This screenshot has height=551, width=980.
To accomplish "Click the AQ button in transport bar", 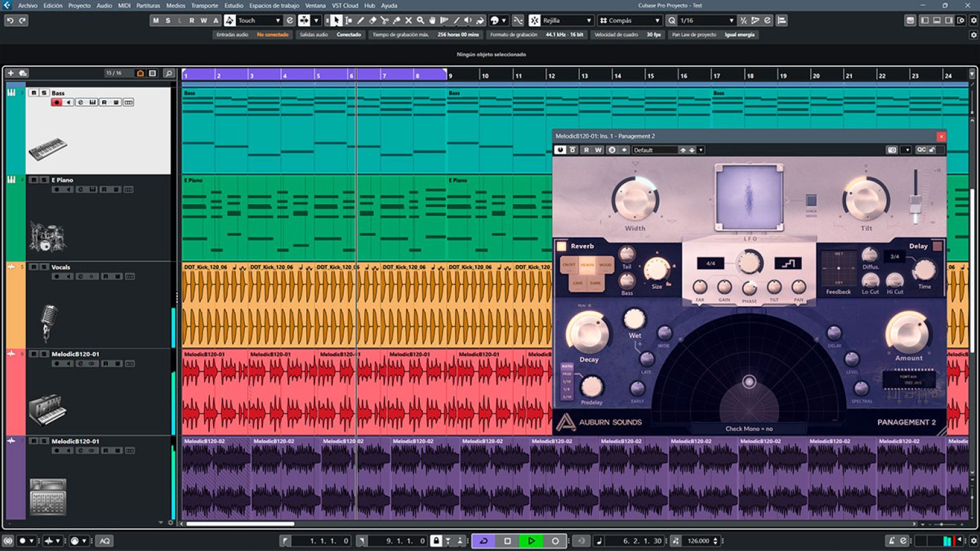I will click(105, 541).
